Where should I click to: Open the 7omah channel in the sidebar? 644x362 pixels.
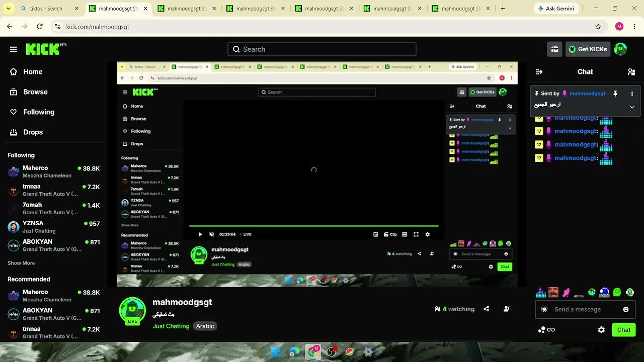54,209
